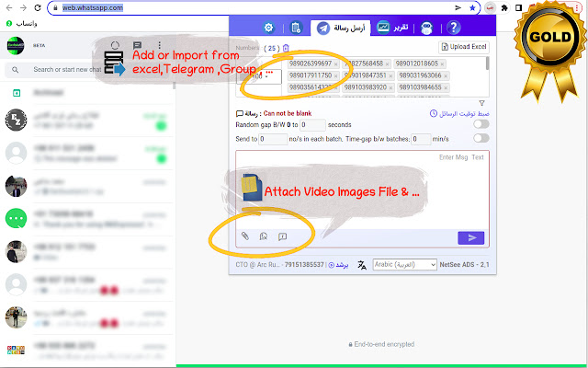Click the يرشد guide link
The height and width of the screenshot is (368, 588).
click(338, 265)
